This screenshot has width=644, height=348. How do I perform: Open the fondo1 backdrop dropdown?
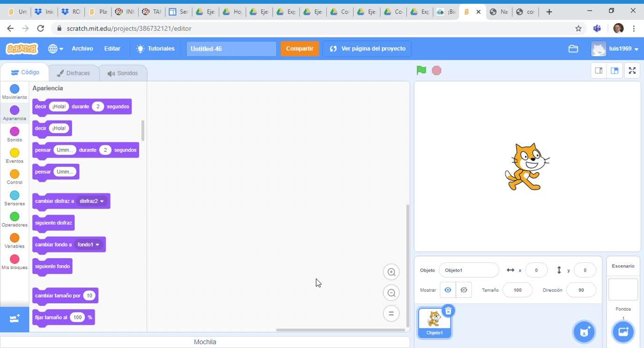89,245
